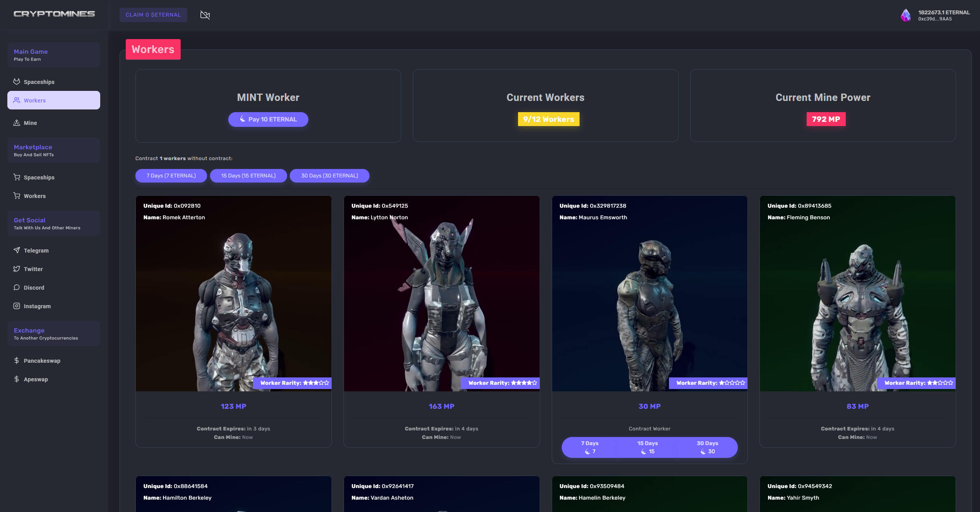
Task: Select the Spaceships icon in Main Game menu
Action: (x=17, y=82)
